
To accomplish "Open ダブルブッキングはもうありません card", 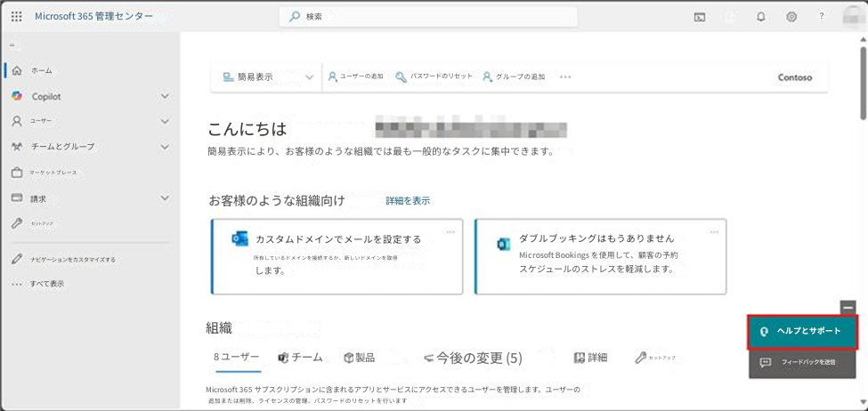I will 601,257.
